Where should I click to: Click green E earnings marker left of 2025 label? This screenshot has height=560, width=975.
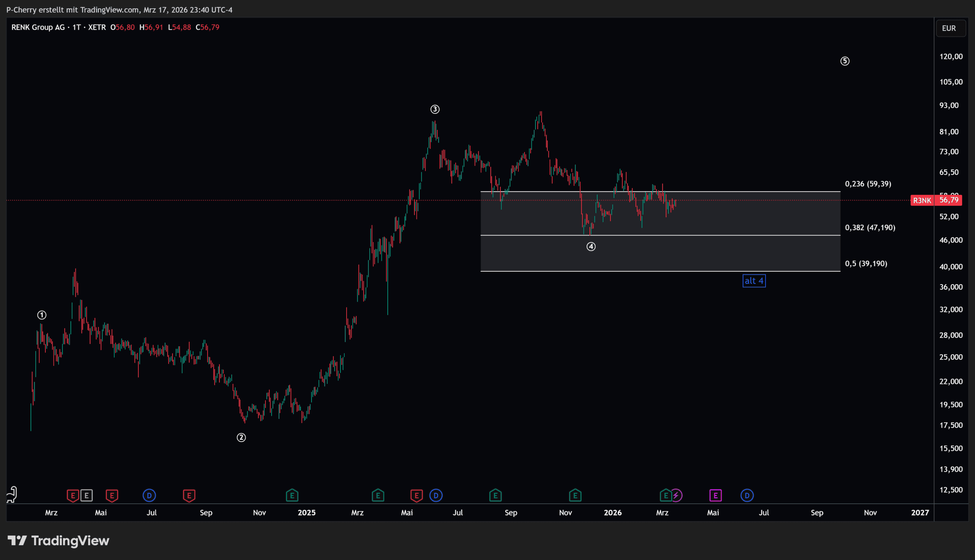(x=292, y=495)
